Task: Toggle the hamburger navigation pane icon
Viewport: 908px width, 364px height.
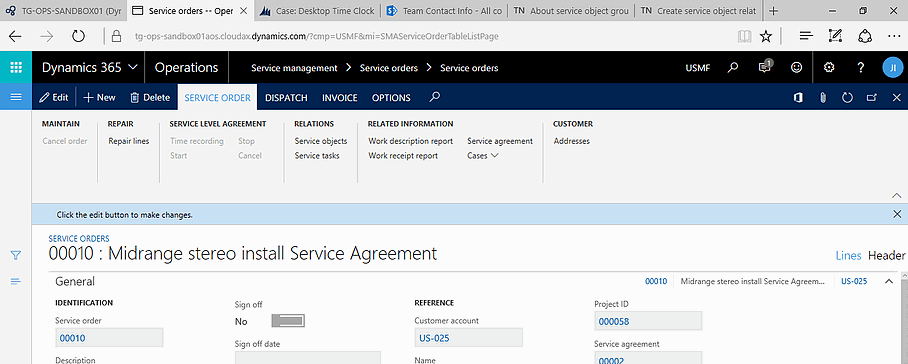Action: coord(16,97)
